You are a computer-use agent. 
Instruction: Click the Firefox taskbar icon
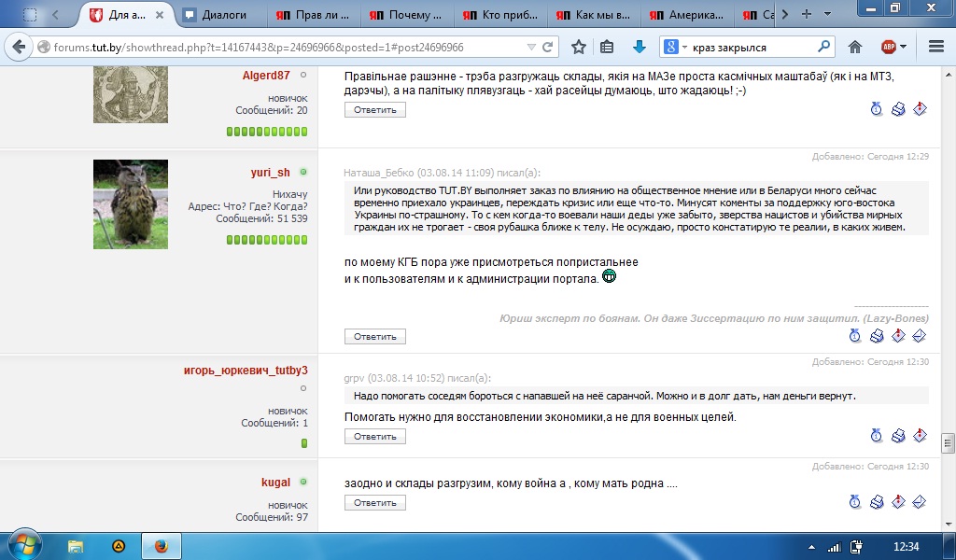162,546
